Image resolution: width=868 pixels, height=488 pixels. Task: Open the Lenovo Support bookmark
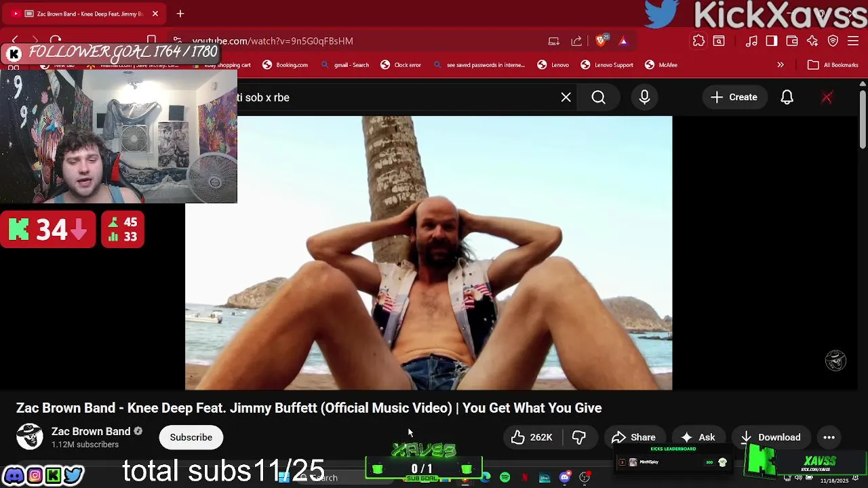coord(607,65)
